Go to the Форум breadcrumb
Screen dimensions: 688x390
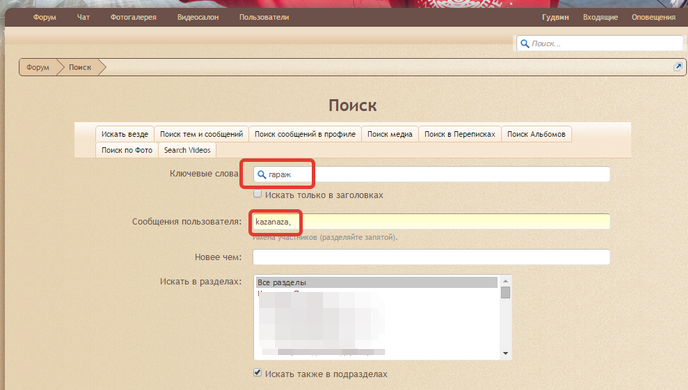38,67
